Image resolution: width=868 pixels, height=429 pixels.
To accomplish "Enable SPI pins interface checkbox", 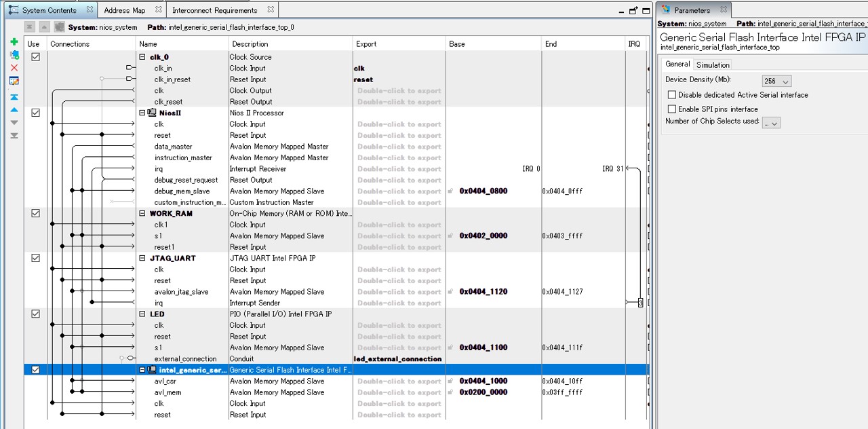I will tap(672, 109).
